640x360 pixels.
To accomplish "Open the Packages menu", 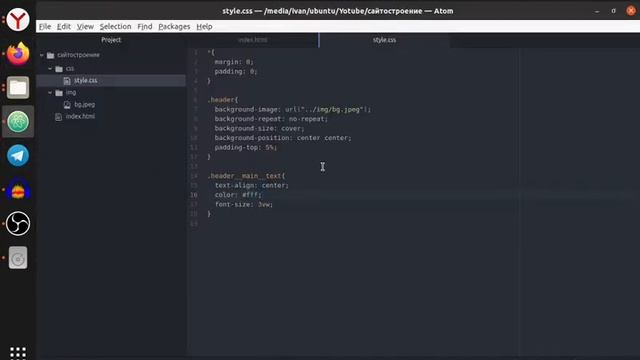I will pos(174,27).
